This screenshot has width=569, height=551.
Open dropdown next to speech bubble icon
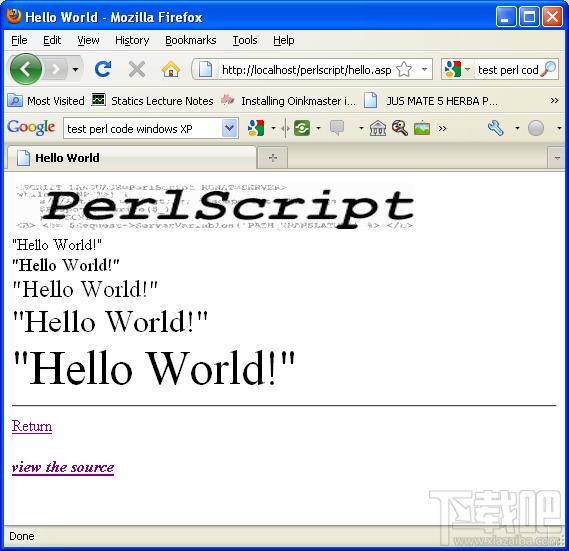(361, 128)
